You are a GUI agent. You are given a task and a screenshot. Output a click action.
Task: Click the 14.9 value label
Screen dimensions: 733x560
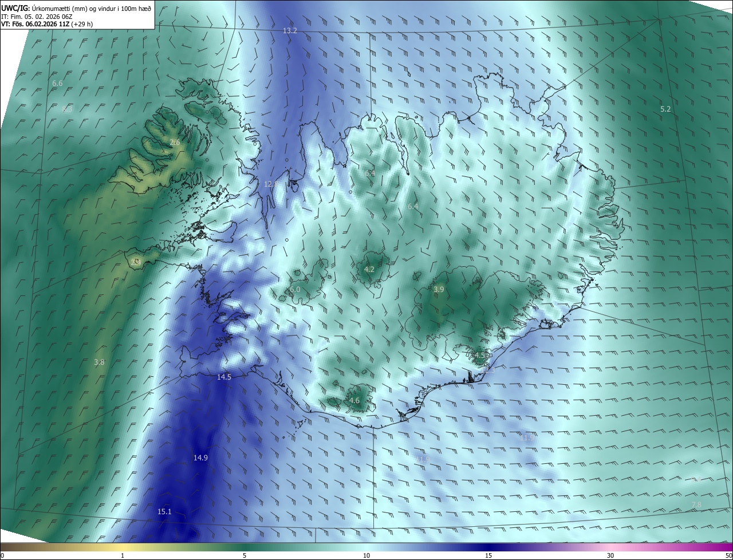[x=200, y=458]
